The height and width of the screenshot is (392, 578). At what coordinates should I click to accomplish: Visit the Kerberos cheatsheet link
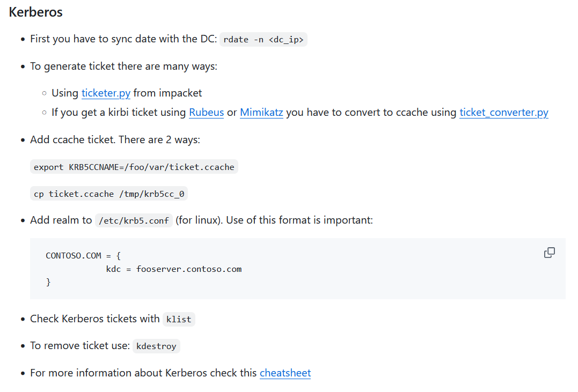tap(285, 373)
